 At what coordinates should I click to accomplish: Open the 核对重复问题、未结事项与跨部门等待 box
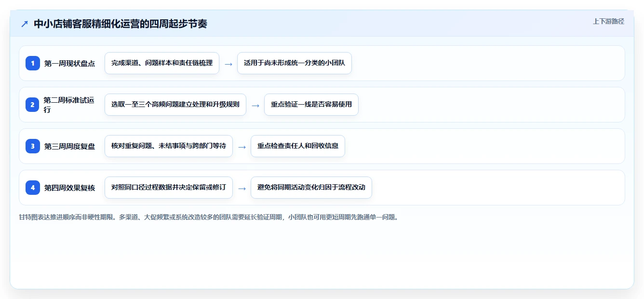tap(169, 146)
